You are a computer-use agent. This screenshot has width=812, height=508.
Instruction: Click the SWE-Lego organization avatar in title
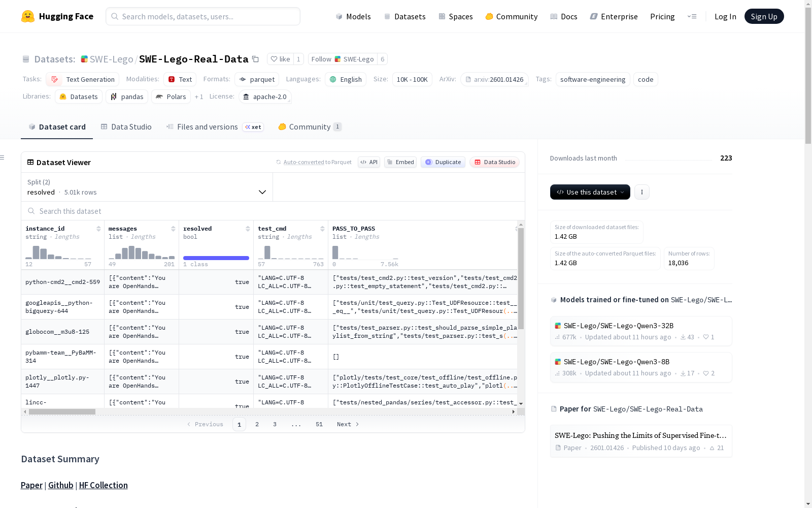tap(84, 59)
